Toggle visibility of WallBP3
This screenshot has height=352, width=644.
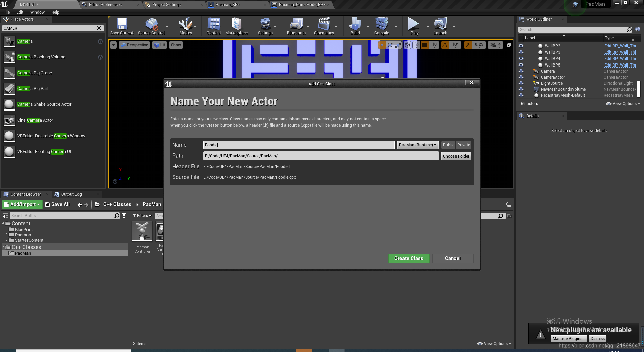click(521, 52)
